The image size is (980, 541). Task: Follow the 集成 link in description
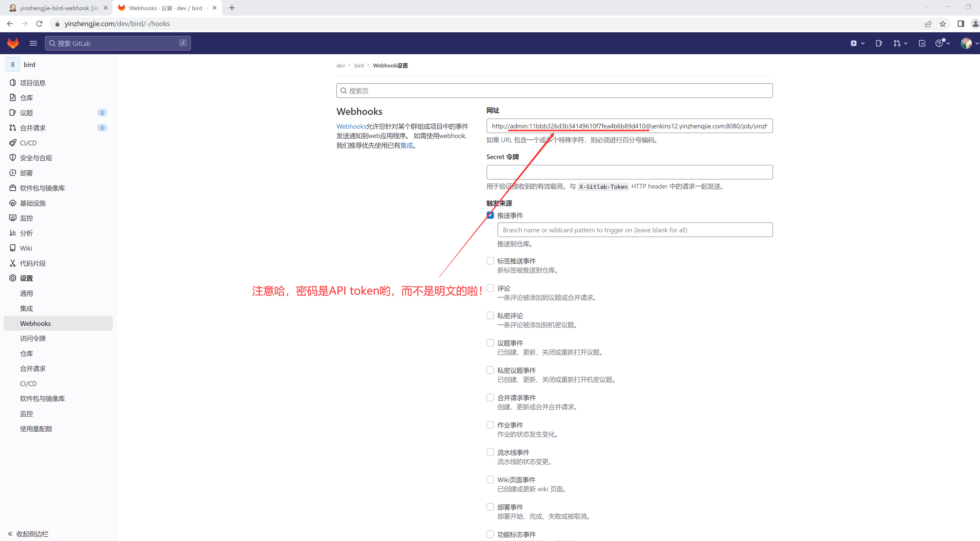pos(406,145)
